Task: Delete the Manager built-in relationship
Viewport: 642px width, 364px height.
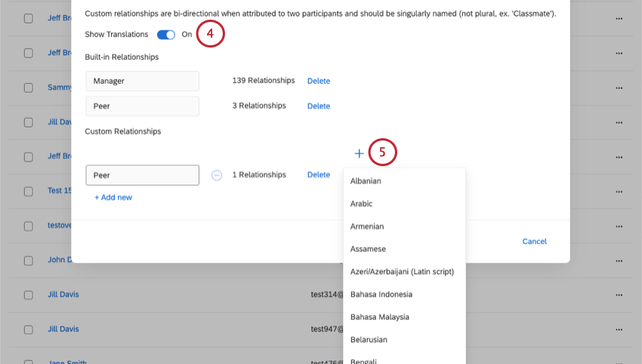Action: pos(319,81)
